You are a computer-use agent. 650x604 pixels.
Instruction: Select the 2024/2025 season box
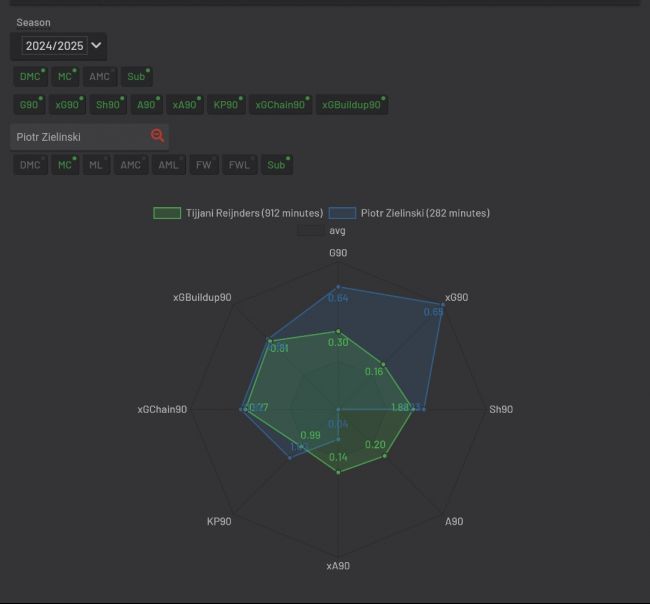54,46
